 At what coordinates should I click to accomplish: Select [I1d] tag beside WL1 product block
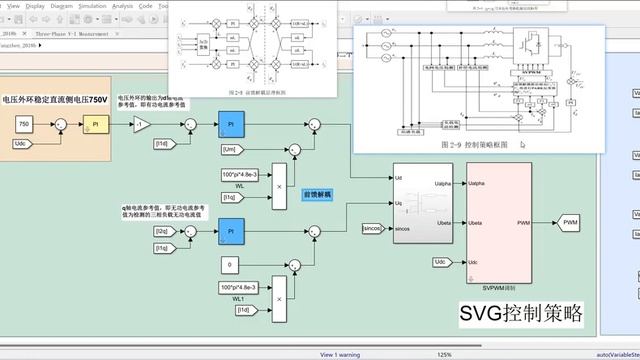tap(247, 310)
